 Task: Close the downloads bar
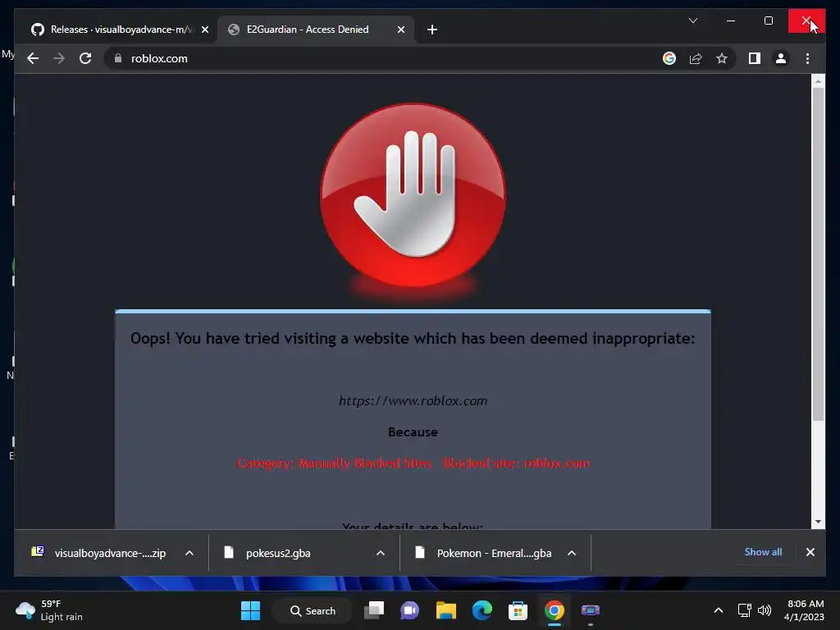(x=810, y=552)
